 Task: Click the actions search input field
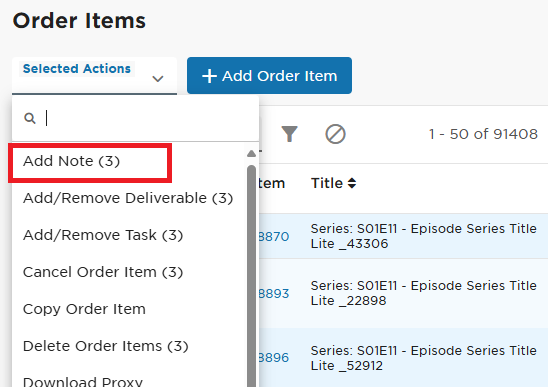tap(136, 118)
